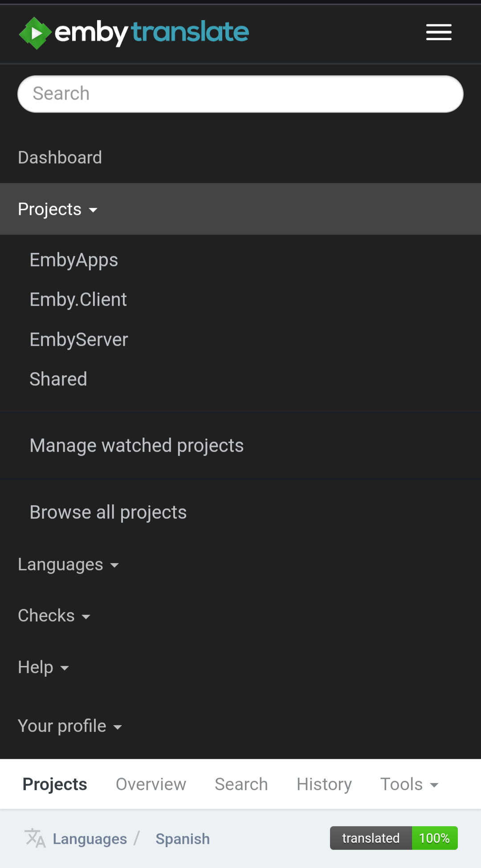Toggle the hamburger navigation menu
The image size is (481, 868).
(439, 32)
